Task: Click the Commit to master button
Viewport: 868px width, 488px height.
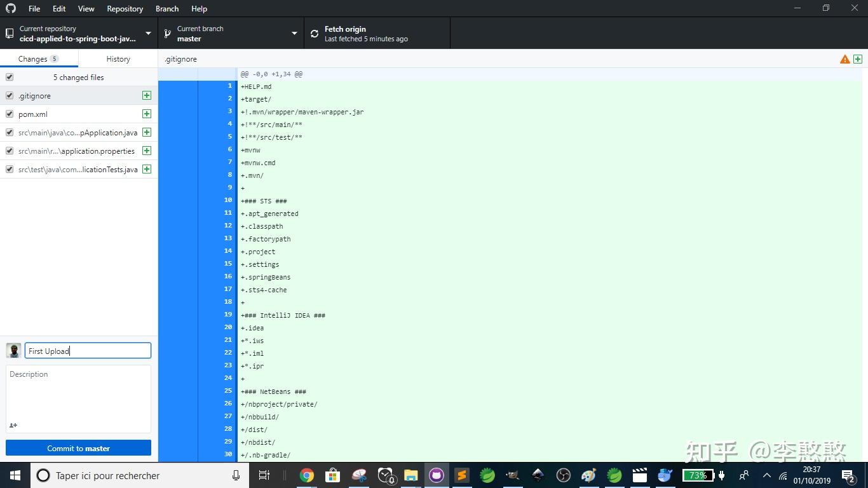Action: (x=78, y=448)
